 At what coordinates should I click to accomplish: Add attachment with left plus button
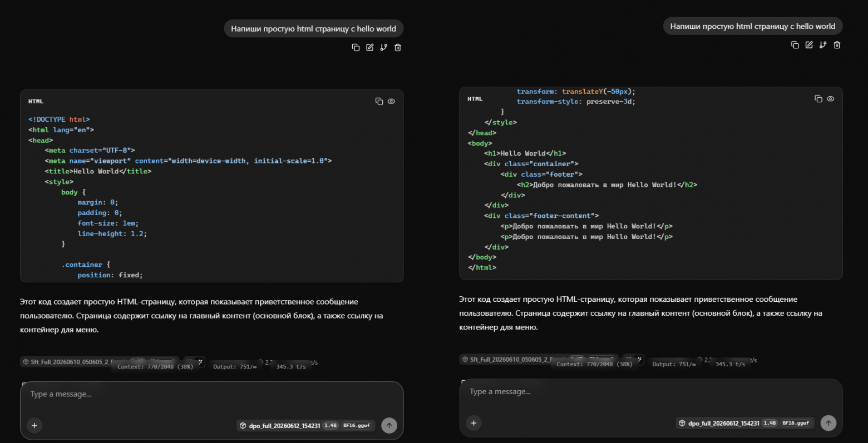pos(34,425)
